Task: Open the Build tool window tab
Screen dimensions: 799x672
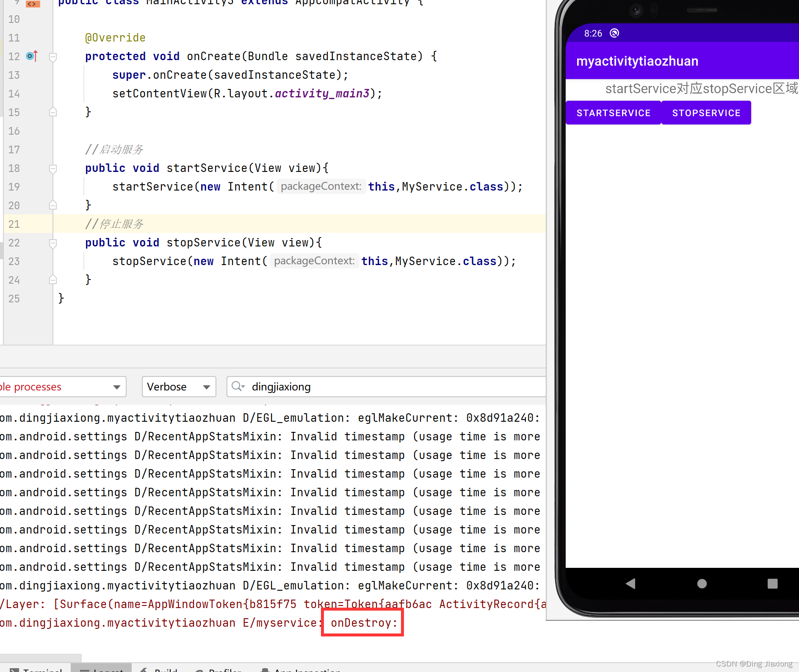Action: pyautogui.click(x=159, y=669)
